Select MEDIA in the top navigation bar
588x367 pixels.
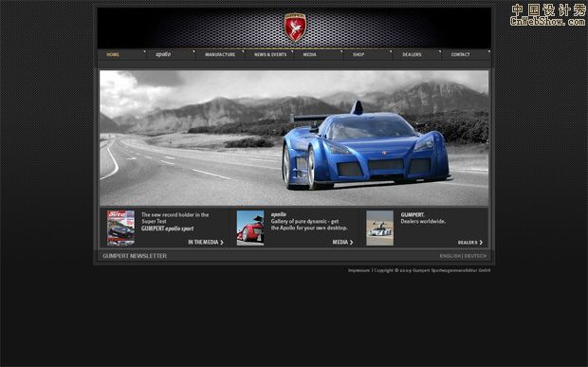tap(310, 55)
